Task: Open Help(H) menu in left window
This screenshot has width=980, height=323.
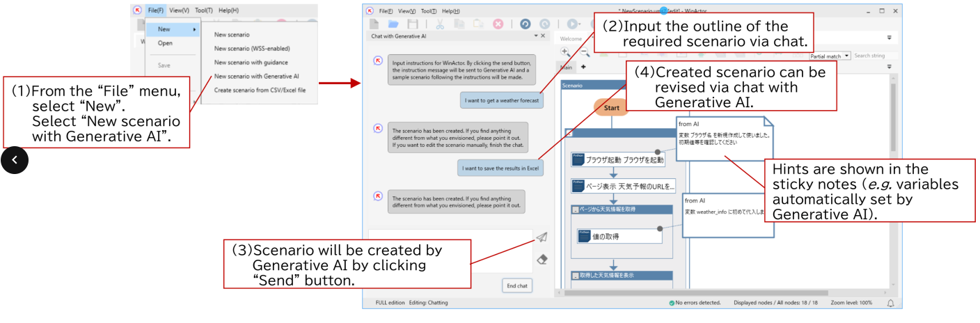Action: [228, 10]
